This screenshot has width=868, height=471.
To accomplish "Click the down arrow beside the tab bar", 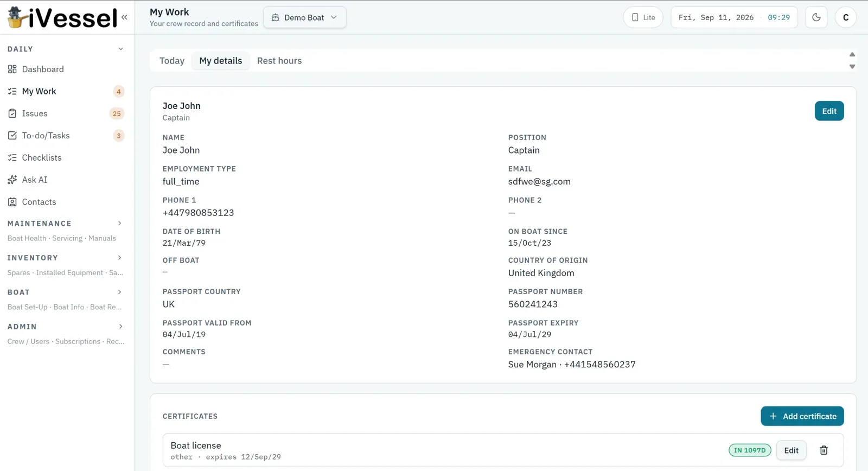I will coord(852,67).
